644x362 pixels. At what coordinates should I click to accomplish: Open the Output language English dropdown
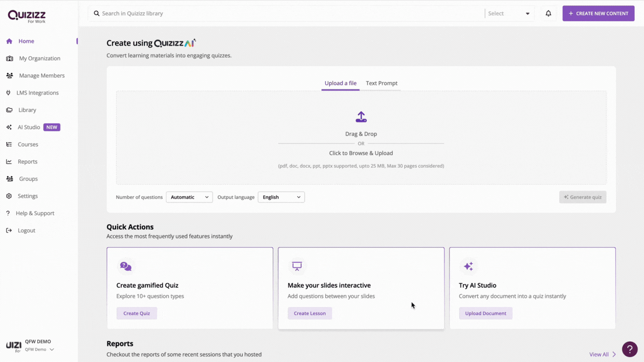tap(281, 197)
